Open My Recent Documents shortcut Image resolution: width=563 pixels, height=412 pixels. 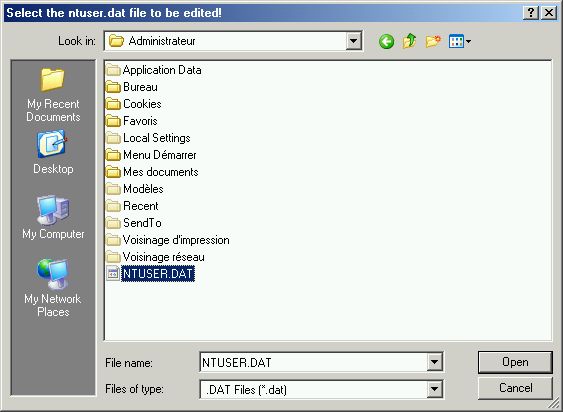pos(53,95)
